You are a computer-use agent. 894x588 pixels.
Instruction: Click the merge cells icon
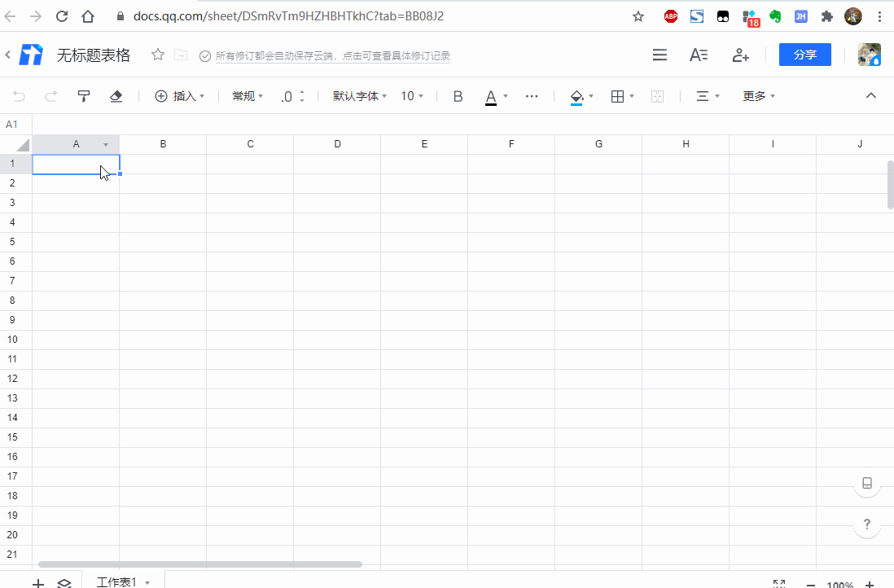click(x=657, y=95)
